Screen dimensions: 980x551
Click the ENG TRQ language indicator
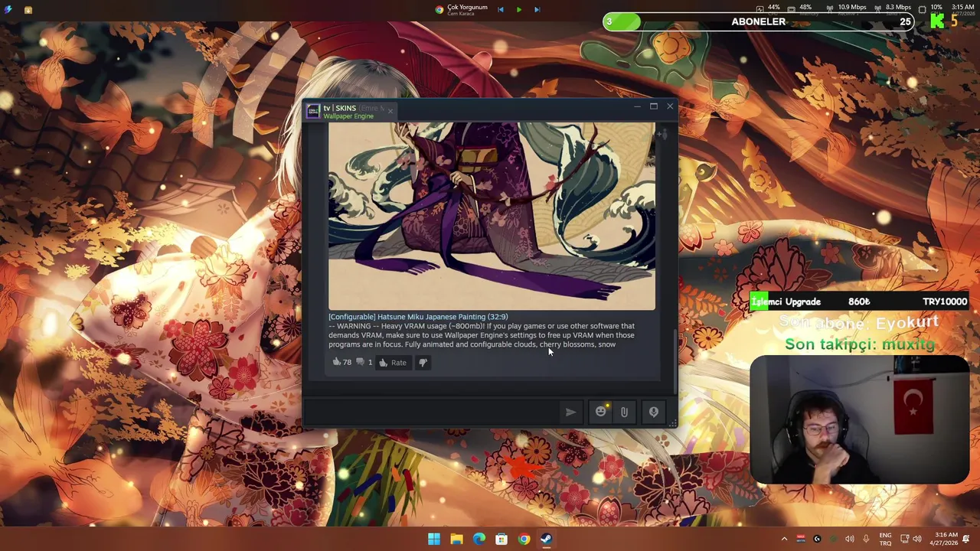click(885, 539)
